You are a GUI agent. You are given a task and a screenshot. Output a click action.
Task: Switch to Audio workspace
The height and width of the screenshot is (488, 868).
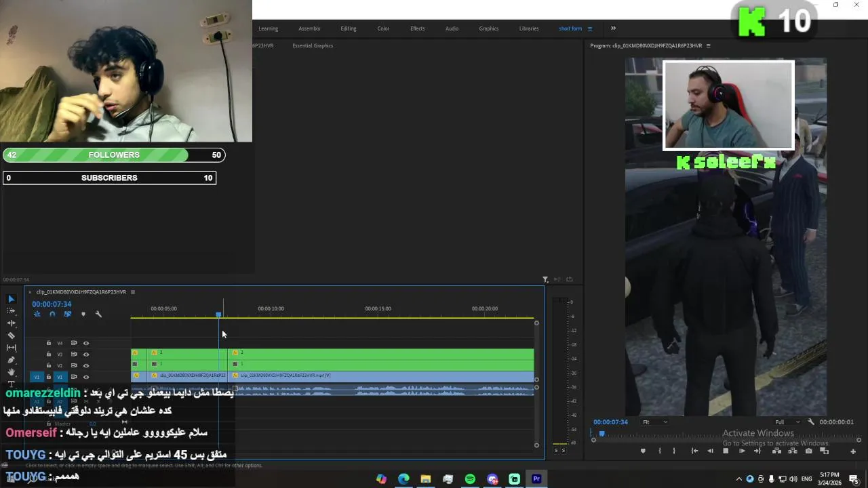click(452, 28)
